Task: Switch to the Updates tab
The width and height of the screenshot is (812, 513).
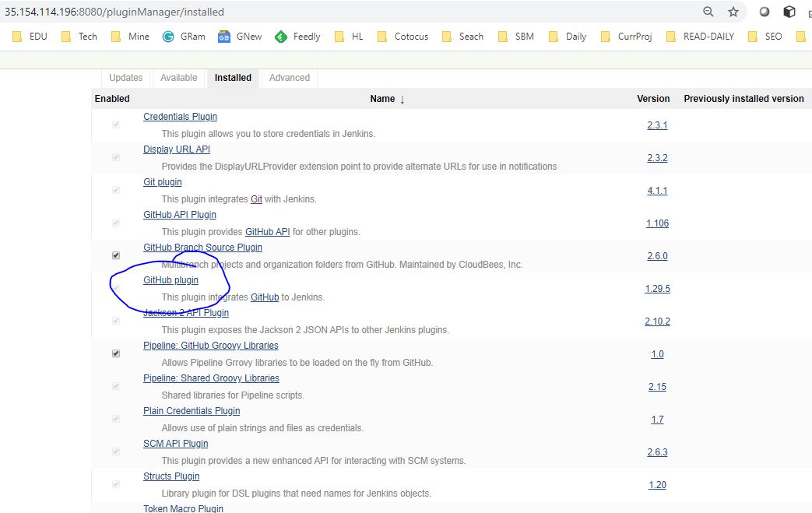Action: point(125,78)
